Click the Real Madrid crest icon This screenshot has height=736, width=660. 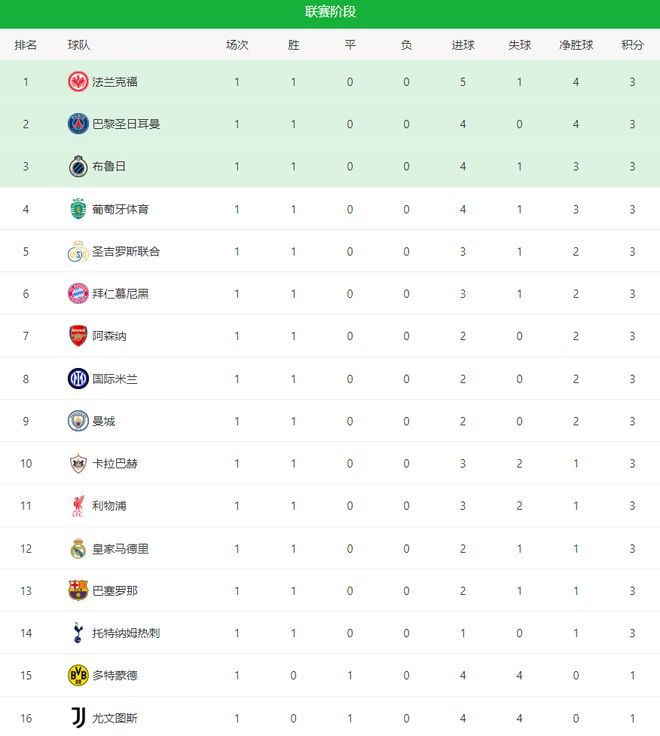pos(78,548)
